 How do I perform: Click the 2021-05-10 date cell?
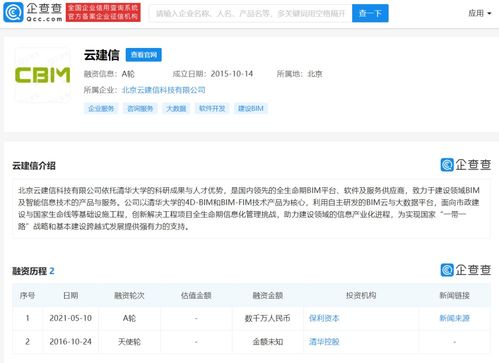(70, 318)
